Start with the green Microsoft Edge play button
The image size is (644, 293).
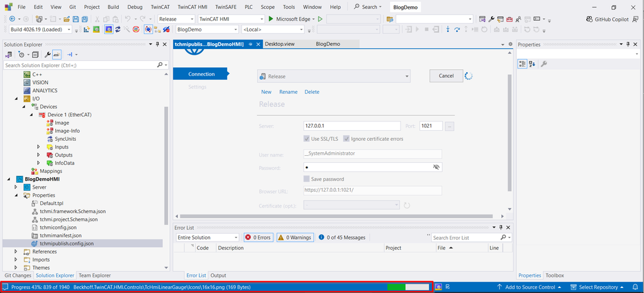270,19
